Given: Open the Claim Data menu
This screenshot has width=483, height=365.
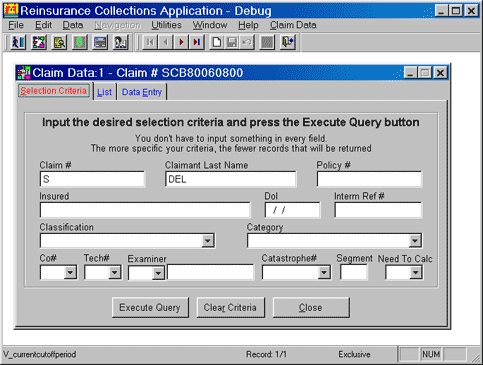Looking at the screenshot, I should pos(293,25).
